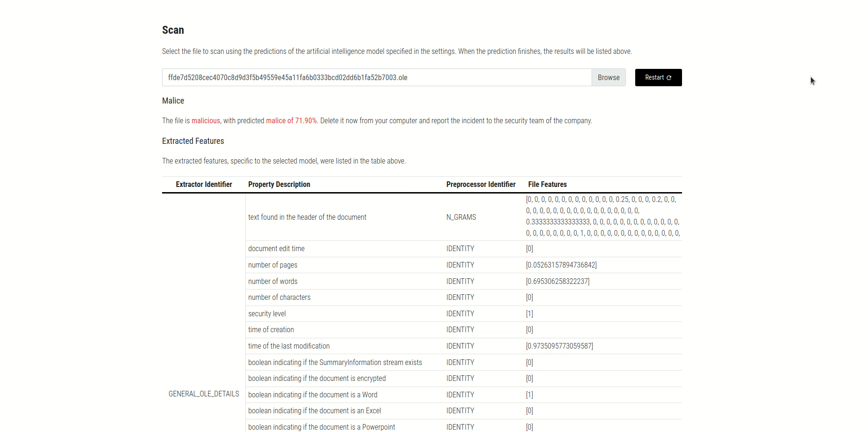This screenshot has width=868, height=432.
Task: Click the SummaryInformation stream exists row
Action: click(464, 363)
